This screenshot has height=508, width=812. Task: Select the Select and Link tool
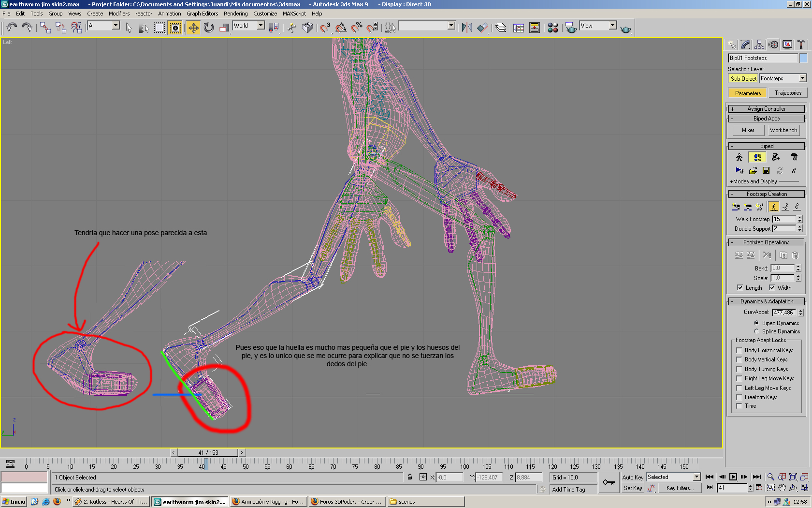pos(45,28)
